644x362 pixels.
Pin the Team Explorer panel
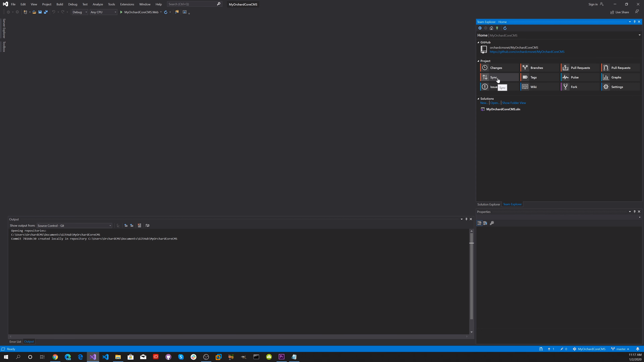tap(634, 22)
